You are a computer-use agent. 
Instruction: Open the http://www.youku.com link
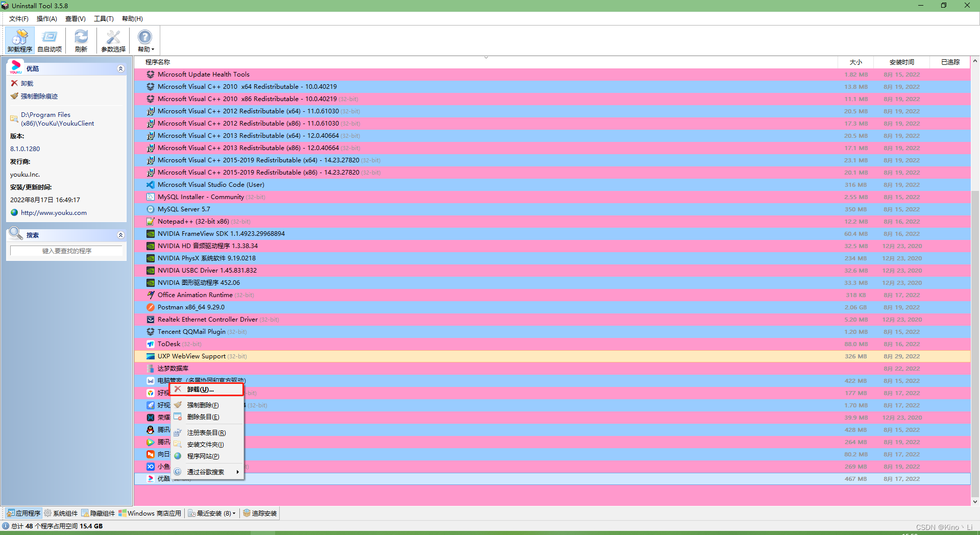tap(54, 213)
